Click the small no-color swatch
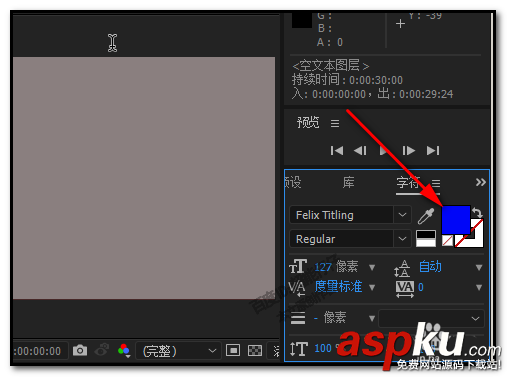The height and width of the screenshot is (377, 507). [x=447, y=241]
